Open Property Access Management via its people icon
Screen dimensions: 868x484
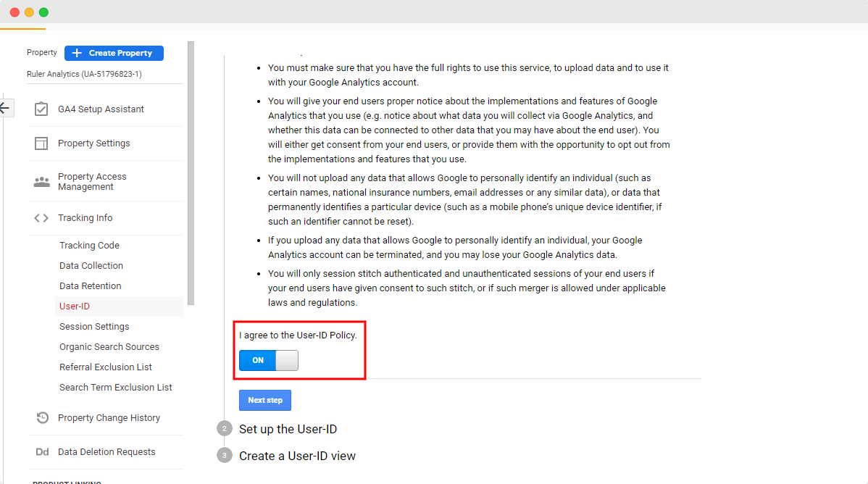pos(41,180)
